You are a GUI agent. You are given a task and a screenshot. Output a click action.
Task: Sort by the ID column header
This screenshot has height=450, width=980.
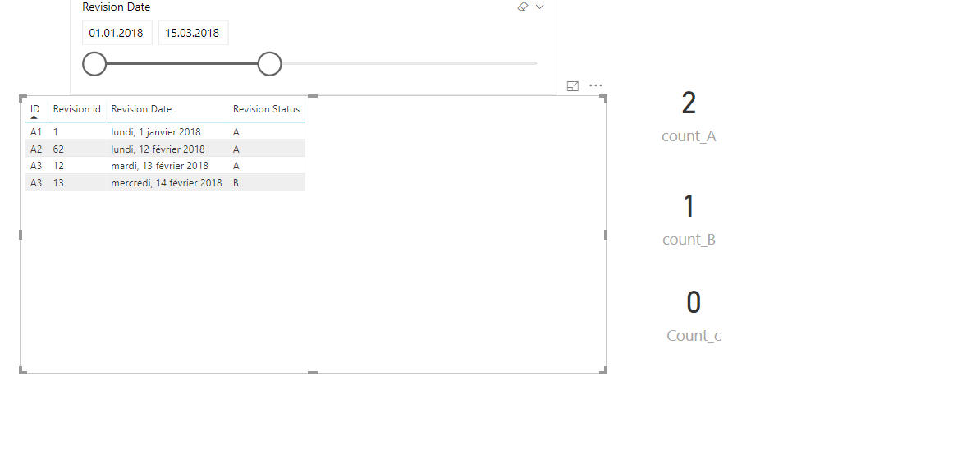coord(35,108)
